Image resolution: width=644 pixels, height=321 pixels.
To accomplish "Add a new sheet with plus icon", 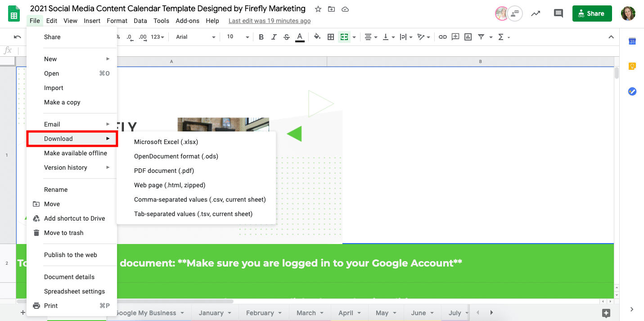I will (23, 312).
